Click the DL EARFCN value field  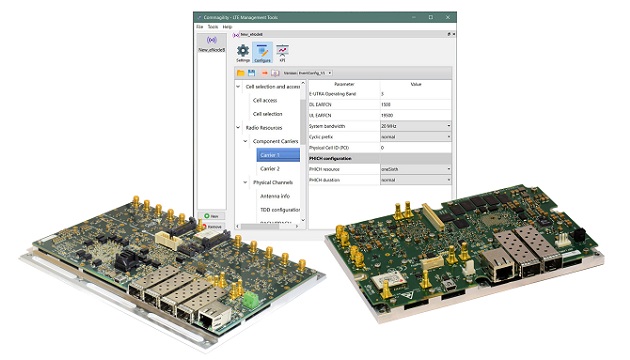(415, 104)
